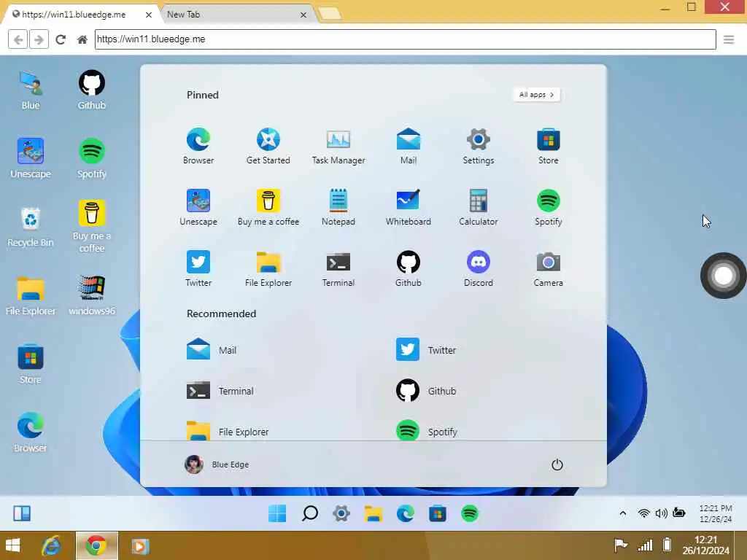The height and width of the screenshot is (560, 747).
Task: Open Task Manager from Pinned
Action: tap(338, 146)
